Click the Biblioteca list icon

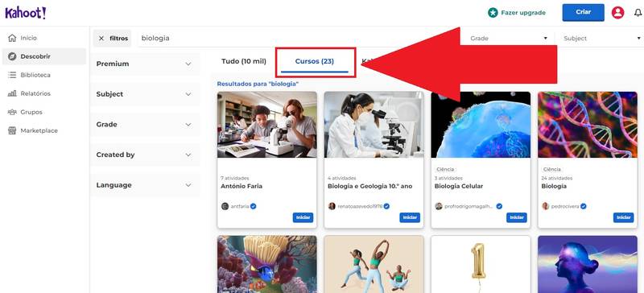coord(12,75)
